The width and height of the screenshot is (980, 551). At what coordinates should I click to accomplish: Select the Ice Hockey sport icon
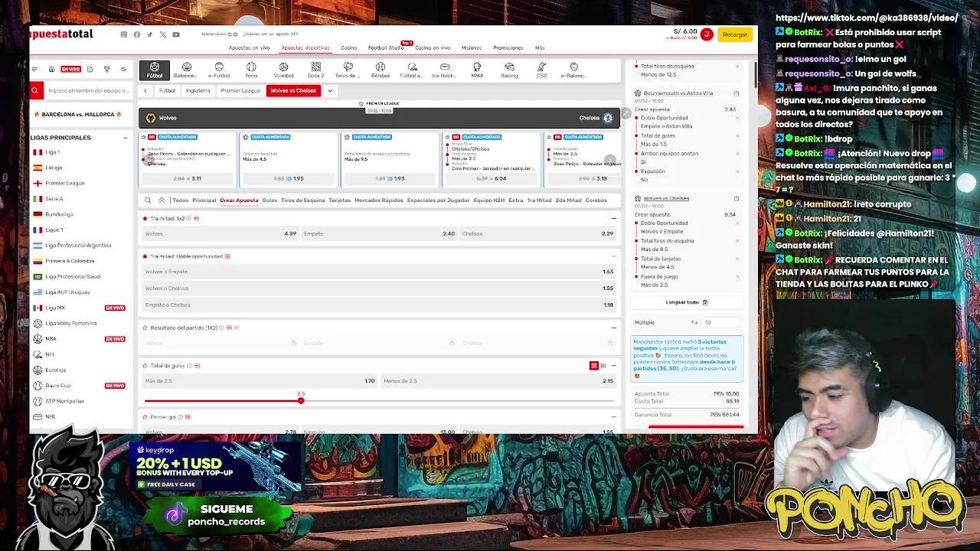point(444,70)
